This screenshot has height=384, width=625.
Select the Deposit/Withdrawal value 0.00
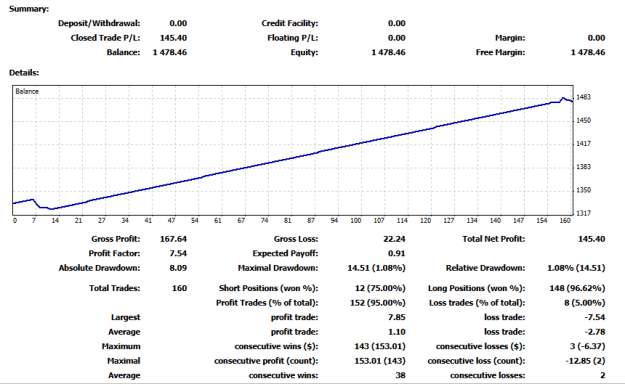click(x=178, y=23)
